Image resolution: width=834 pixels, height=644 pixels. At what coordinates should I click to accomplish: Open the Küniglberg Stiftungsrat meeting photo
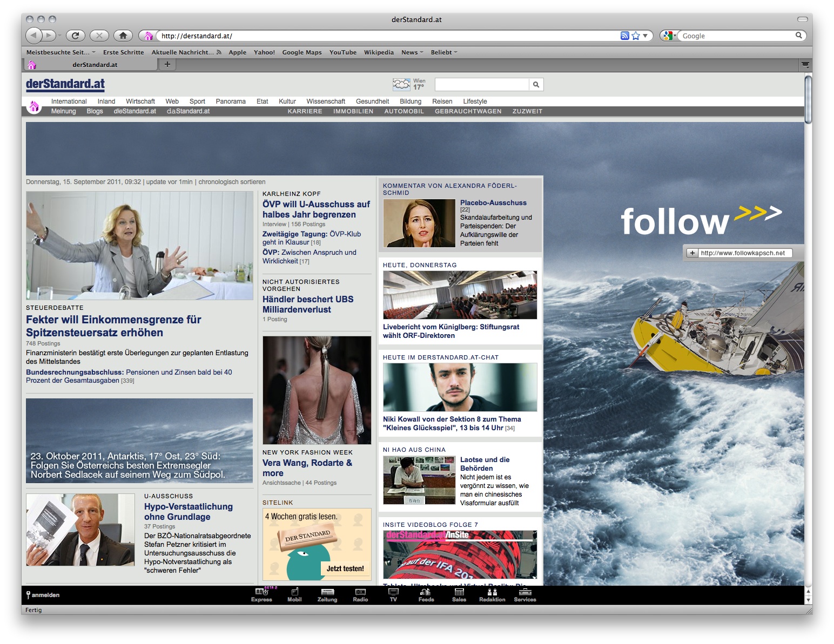coord(460,295)
